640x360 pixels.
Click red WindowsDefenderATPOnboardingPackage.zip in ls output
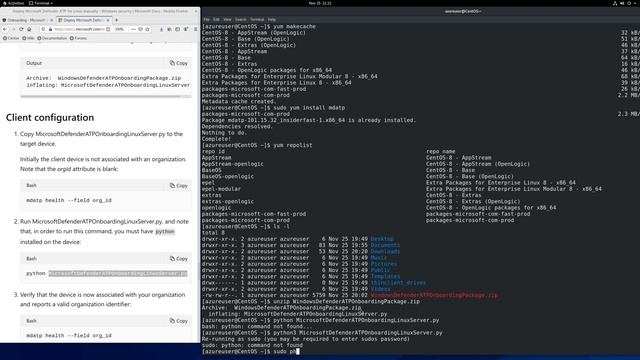click(434, 295)
